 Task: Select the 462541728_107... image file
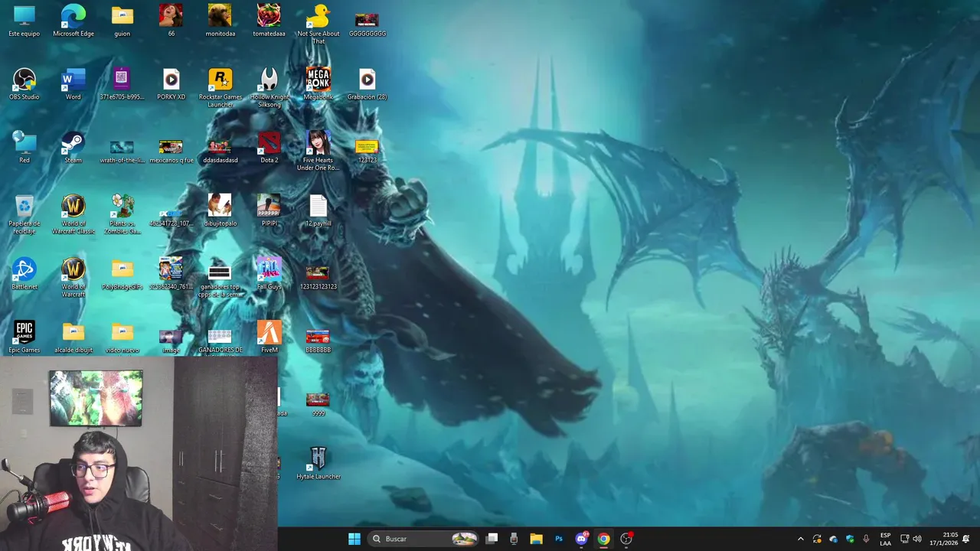click(171, 217)
